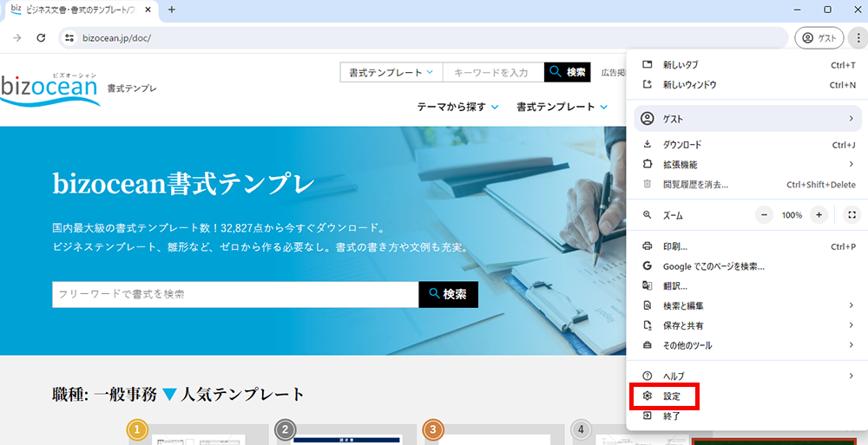This screenshot has width=868, height=445.
Task: Increase zoom with the plus button
Action: pyautogui.click(x=819, y=215)
